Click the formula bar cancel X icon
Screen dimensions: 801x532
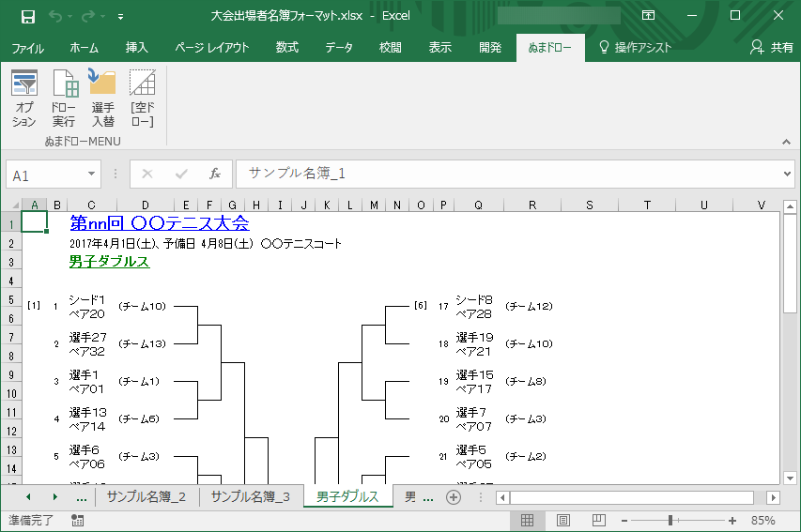pos(147,175)
